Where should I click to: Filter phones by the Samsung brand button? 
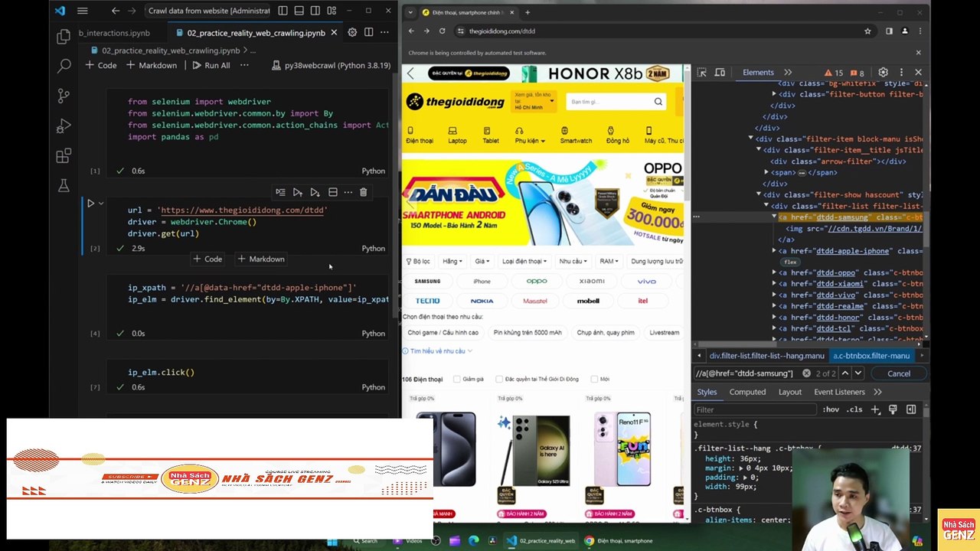click(x=427, y=282)
